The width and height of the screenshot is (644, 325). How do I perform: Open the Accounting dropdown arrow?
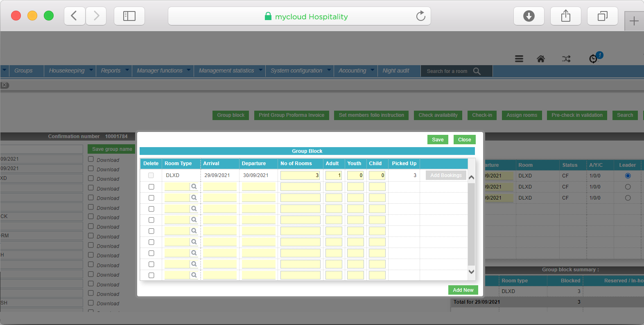tap(373, 70)
